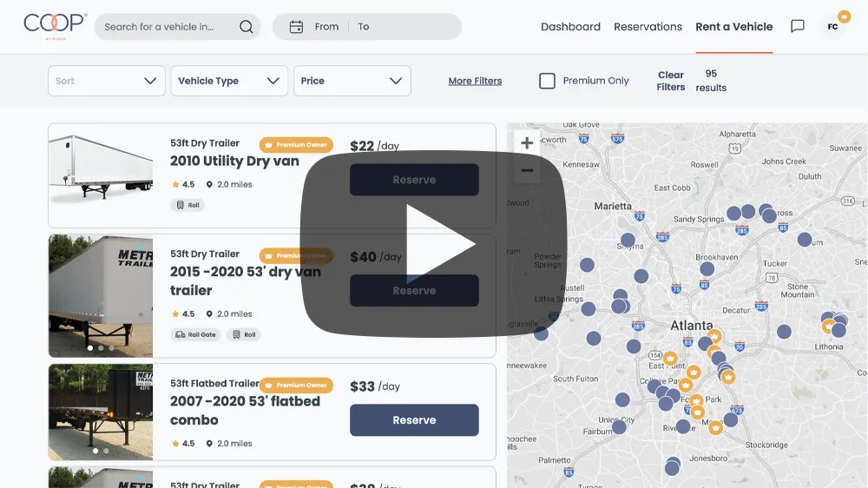
Task: Click the Roll tag on 2010 Utility Dry van
Action: pyautogui.click(x=187, y=205)
